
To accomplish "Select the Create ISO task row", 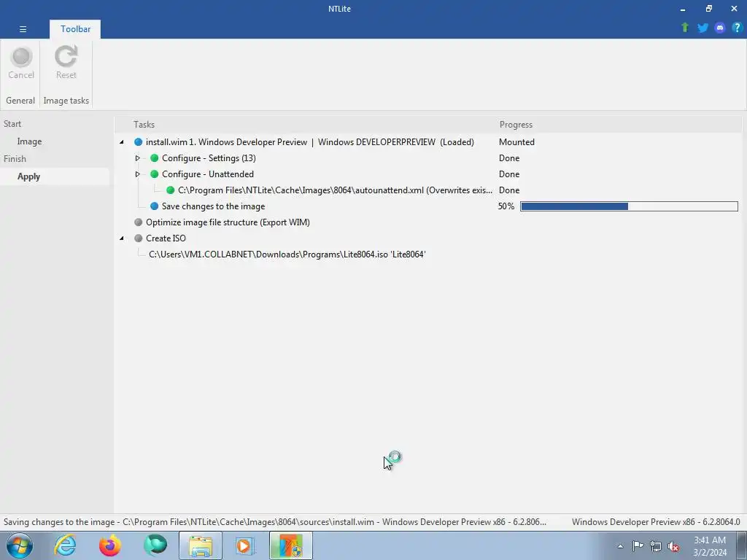I will pos(166,238).
